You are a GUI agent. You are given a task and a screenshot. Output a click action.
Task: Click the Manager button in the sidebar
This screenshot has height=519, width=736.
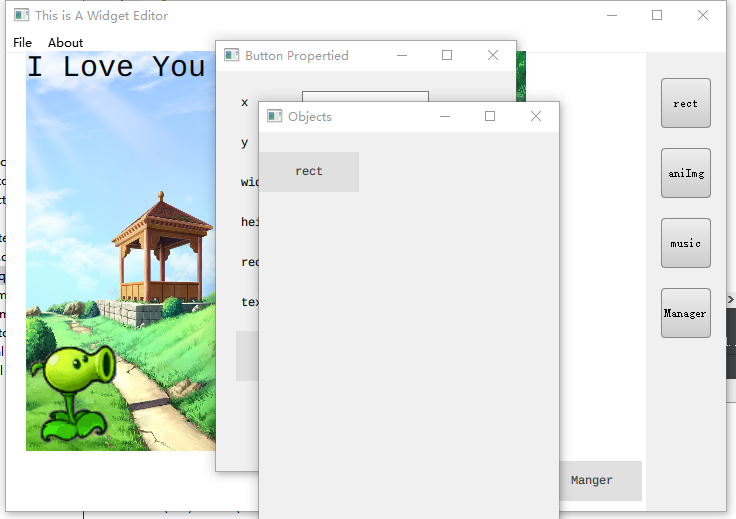[685, 313]
